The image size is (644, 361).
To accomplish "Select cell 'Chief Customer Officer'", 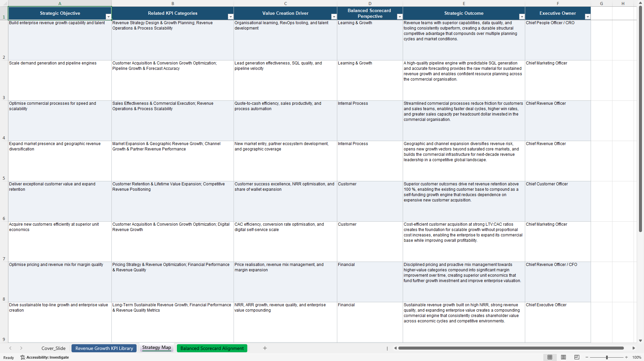I will point(558,201).
